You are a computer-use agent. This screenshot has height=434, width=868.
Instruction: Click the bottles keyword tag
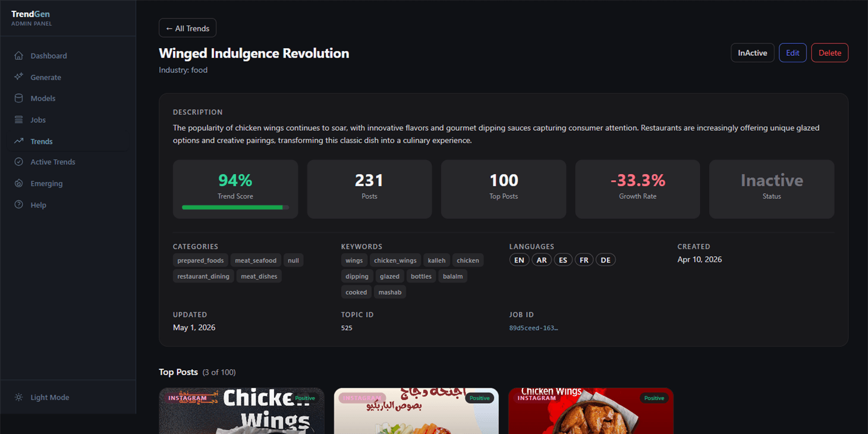pos(422,276)
